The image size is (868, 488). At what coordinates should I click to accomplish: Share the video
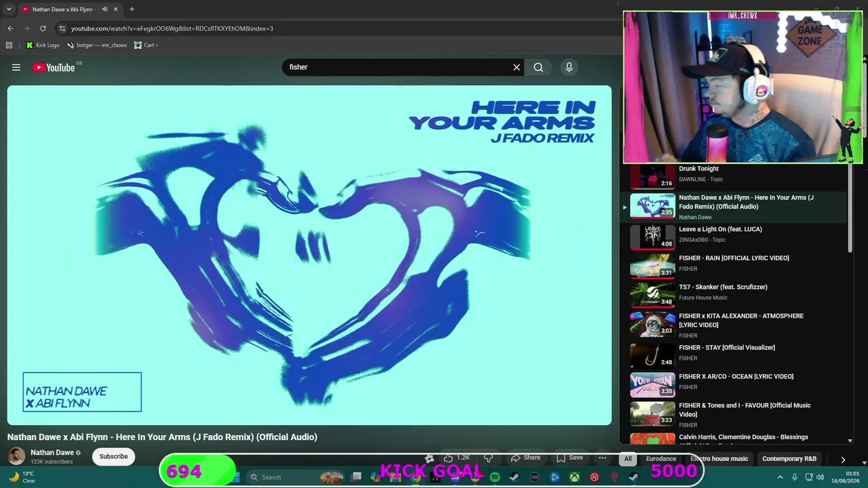pyautogui.click(x=526, y=457)
